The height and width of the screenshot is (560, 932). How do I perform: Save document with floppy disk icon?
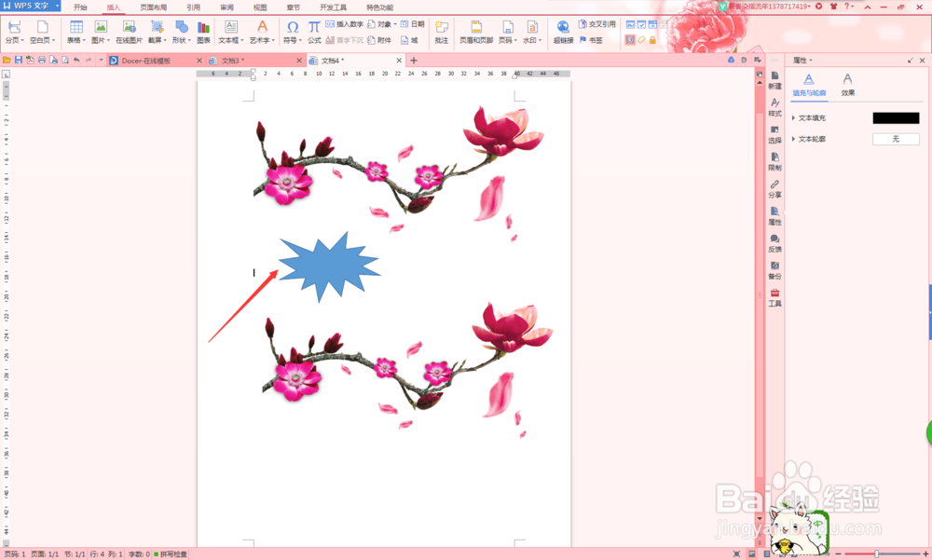coord(19,60)
